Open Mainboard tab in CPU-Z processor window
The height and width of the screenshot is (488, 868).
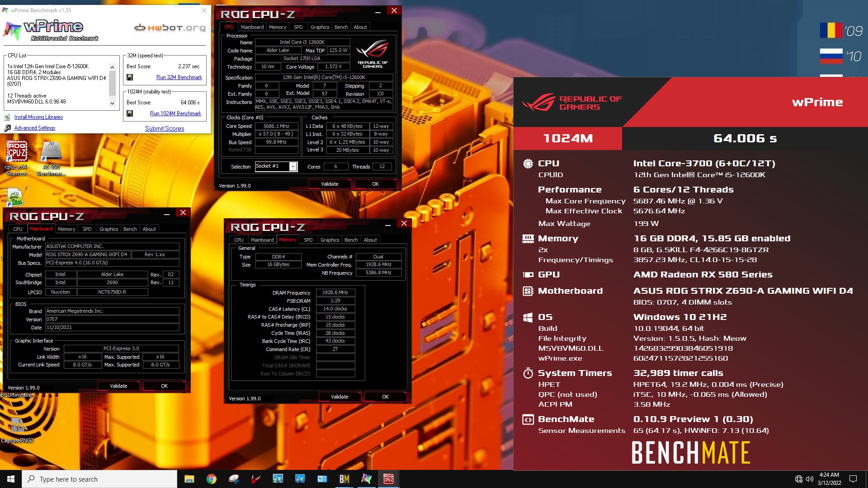tap(252, 27)
